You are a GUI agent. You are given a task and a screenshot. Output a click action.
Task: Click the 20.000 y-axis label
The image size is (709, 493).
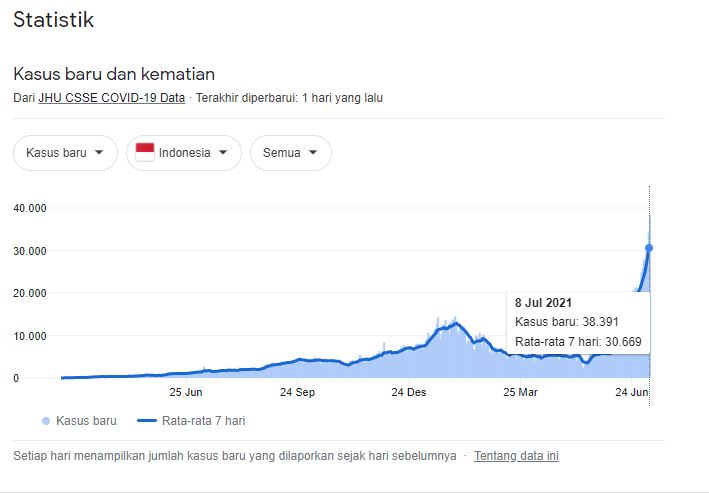(31, 293)
